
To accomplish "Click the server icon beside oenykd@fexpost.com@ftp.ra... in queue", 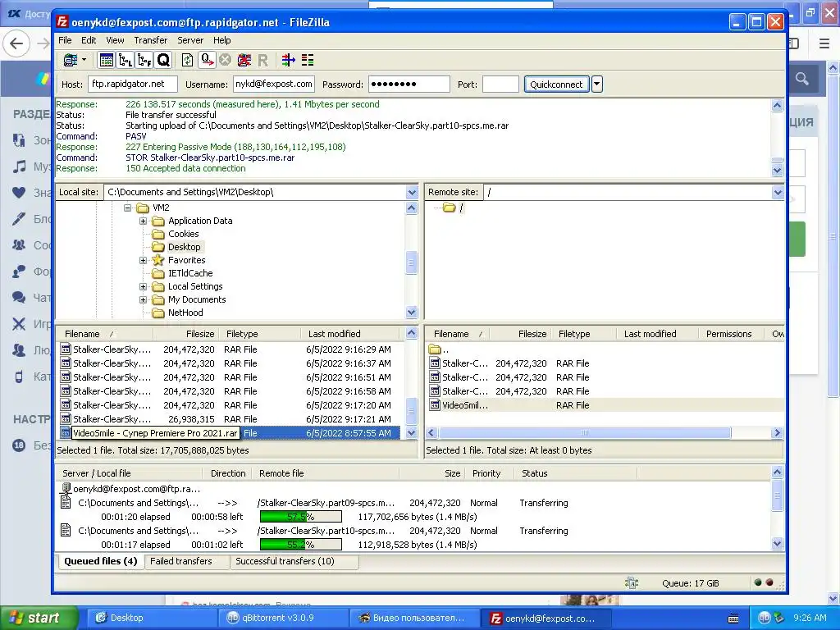I will pos(66,489).
